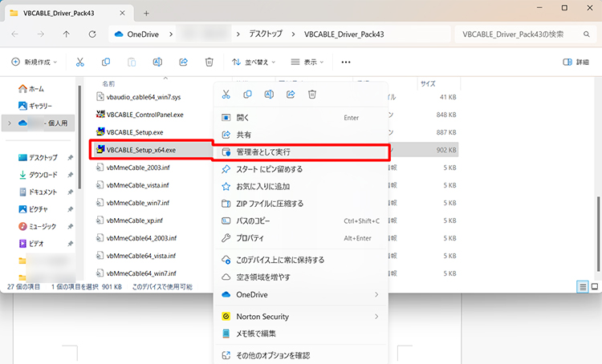Choose プロパティ in context menu

point(301,238)
